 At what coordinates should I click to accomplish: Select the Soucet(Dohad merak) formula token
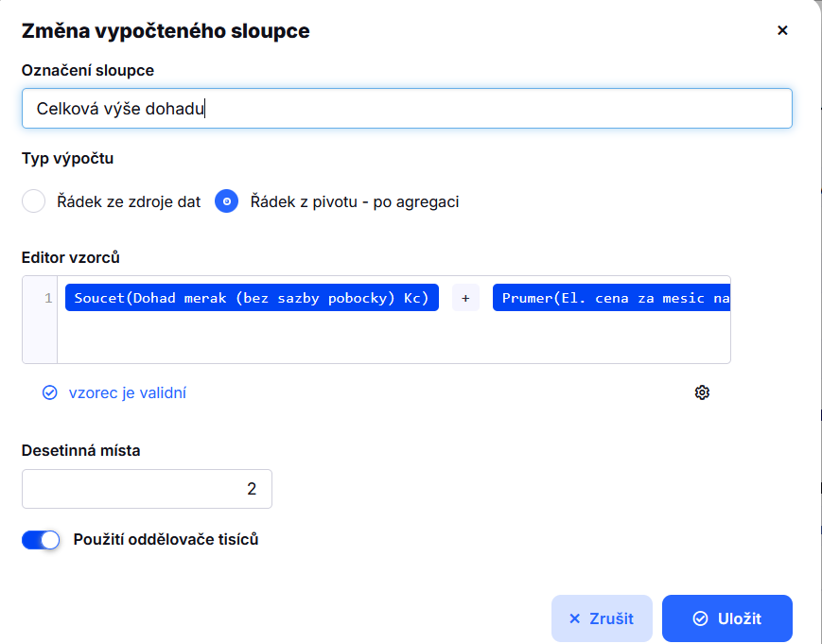(x=252, y=298)
